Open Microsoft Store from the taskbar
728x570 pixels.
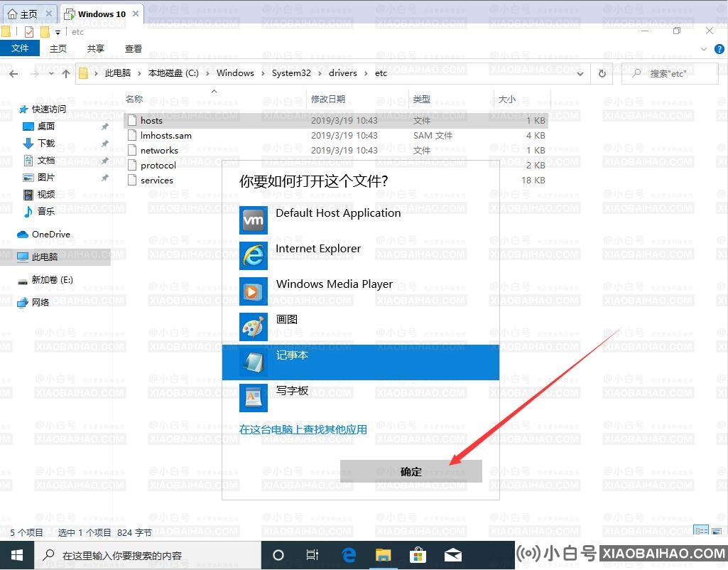(x=418, y=555)
